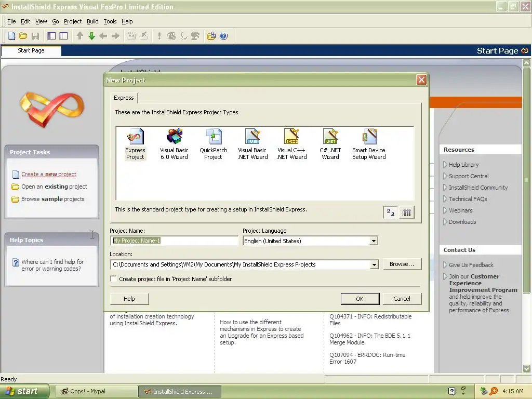Click the green down arrow toolbar icon
Screen dimensions: 532x399
click(91, 36)
